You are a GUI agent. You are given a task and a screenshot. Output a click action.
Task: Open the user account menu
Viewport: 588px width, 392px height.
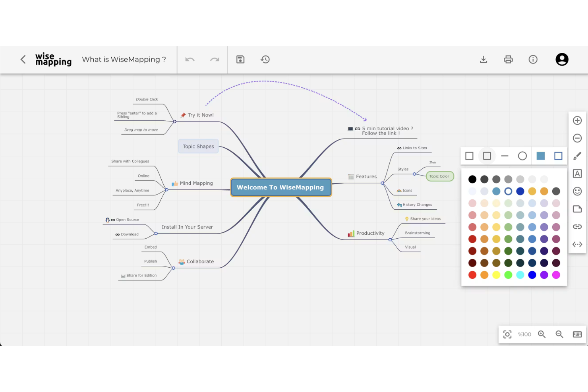click(562, 60)
